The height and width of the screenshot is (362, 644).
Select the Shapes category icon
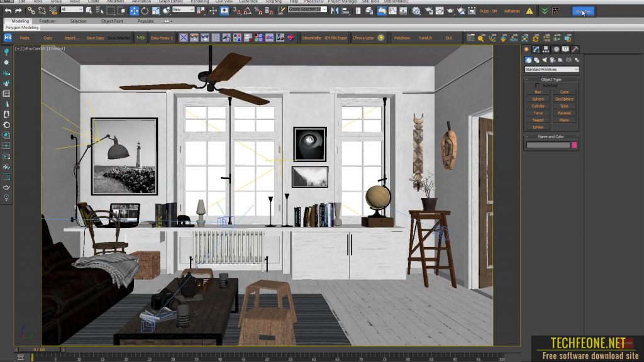click(536, 60)
